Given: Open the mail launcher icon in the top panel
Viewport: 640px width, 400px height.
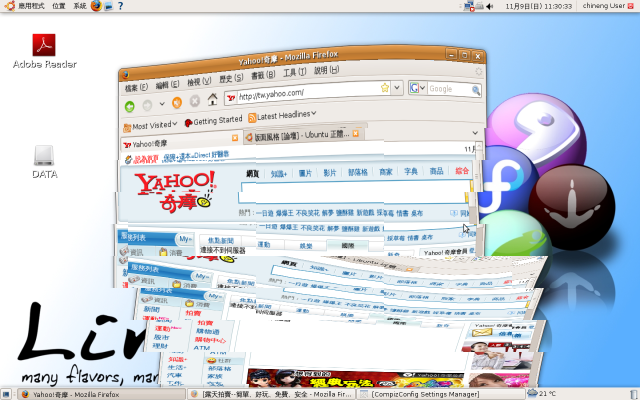Looking at the screenshot, I should 108,6.
